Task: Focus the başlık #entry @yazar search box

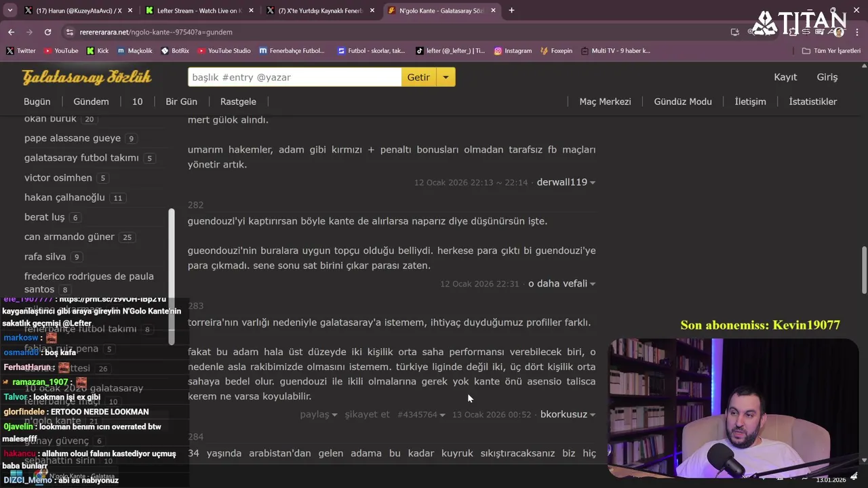Action: pyautogui.click(x=294, y=77)
